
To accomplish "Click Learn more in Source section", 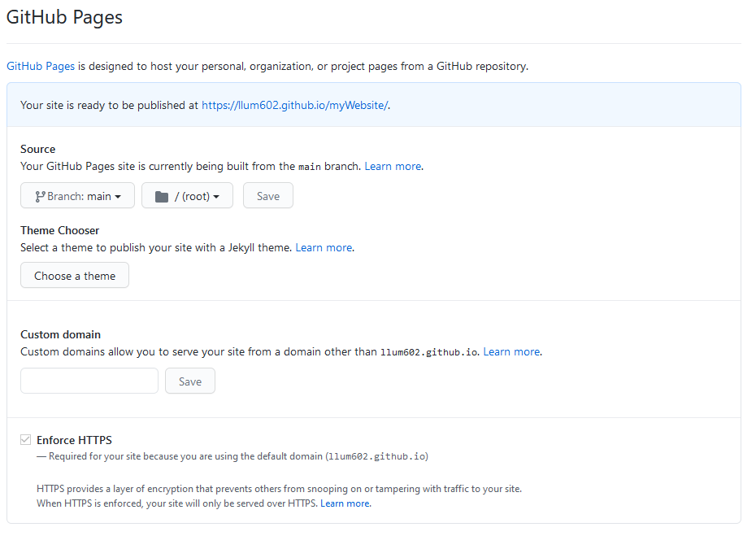I will point(393,167).
